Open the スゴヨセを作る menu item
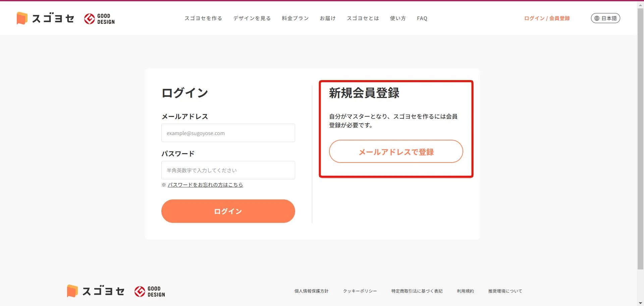This screenshot has width=644, height=306. [x=203, y=18]
